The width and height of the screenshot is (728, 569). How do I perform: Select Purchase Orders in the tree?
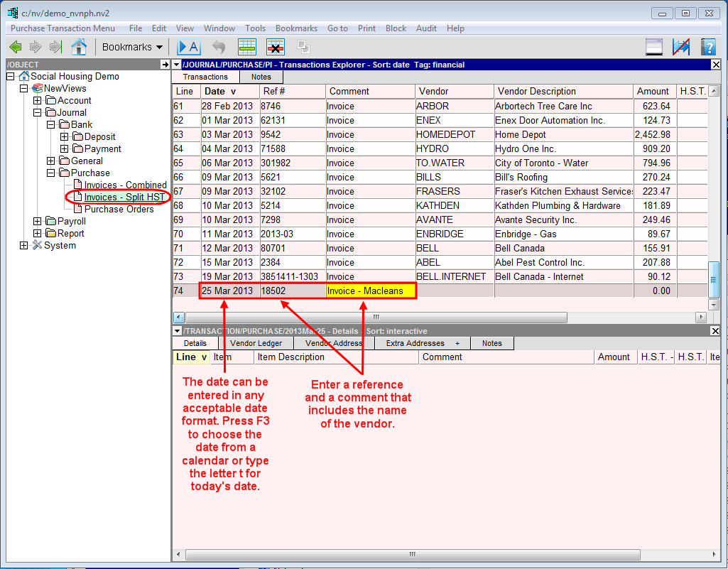click(119, 209)
